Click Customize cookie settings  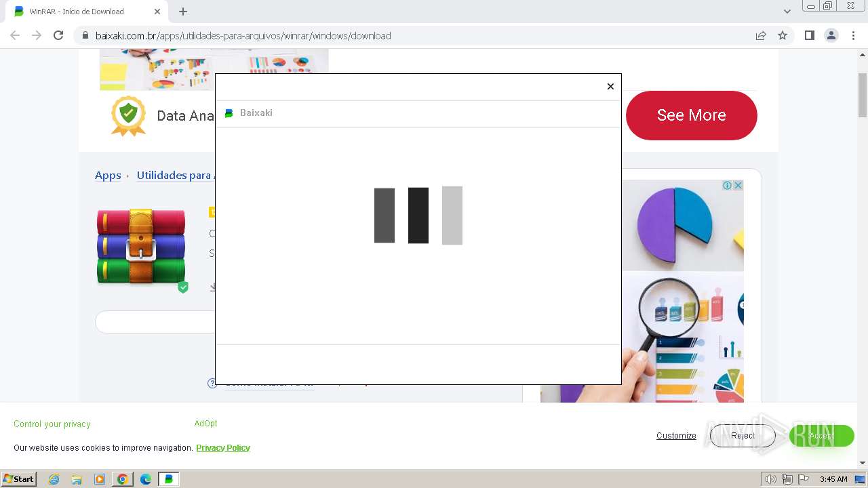tap(676, 436)
